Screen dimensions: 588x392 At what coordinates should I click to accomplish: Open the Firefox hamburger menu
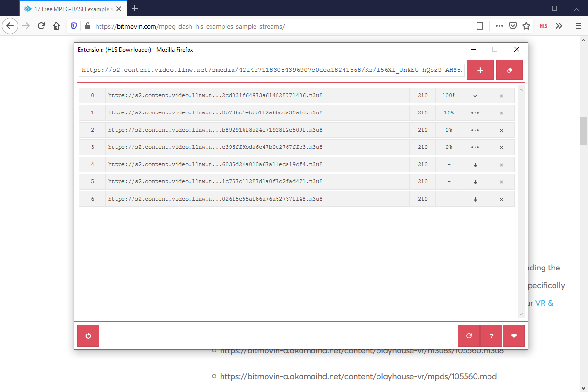(578, 26)
